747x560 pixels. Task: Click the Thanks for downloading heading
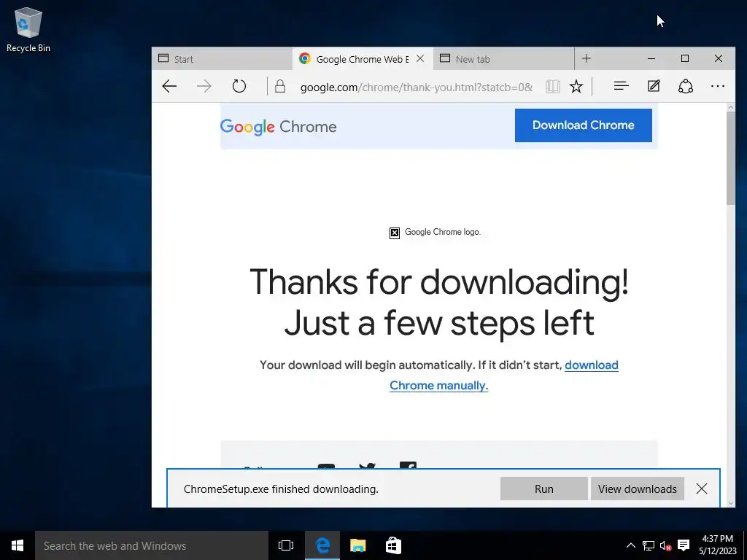point(438,303)
